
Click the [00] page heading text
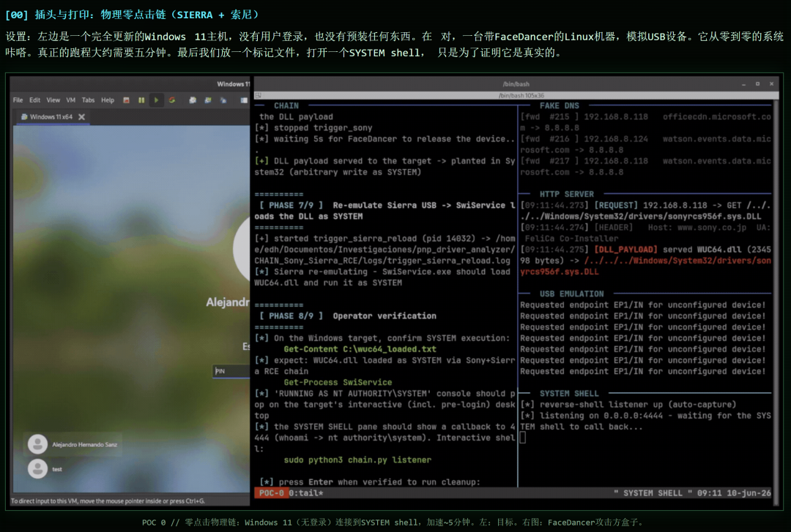click(133, 15)
